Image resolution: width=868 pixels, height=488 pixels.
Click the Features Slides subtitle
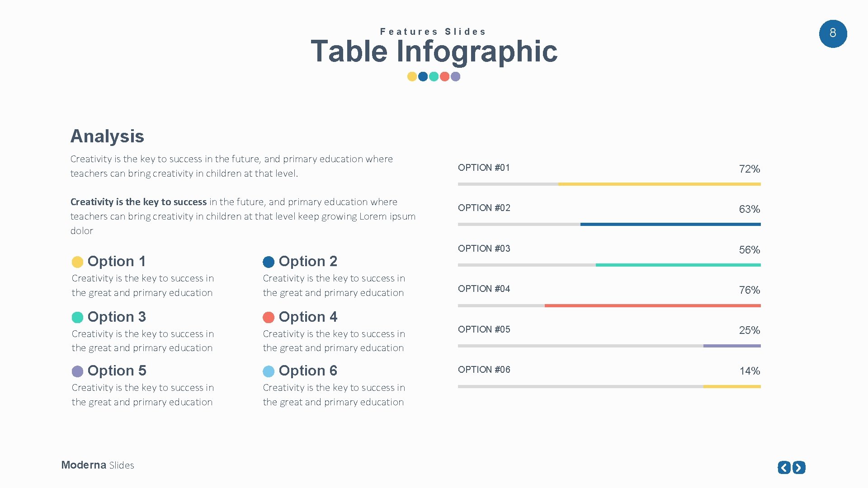point(433,32)
